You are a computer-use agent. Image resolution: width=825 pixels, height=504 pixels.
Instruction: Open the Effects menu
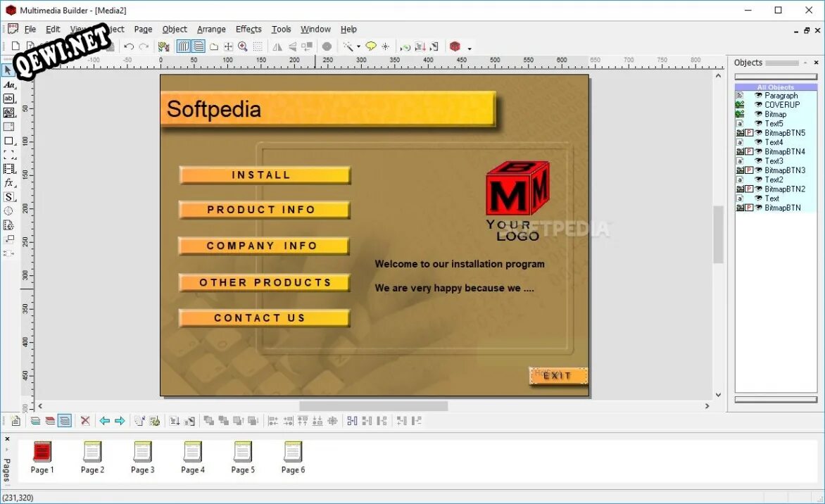pyautogui.click(x=248, y=30)
